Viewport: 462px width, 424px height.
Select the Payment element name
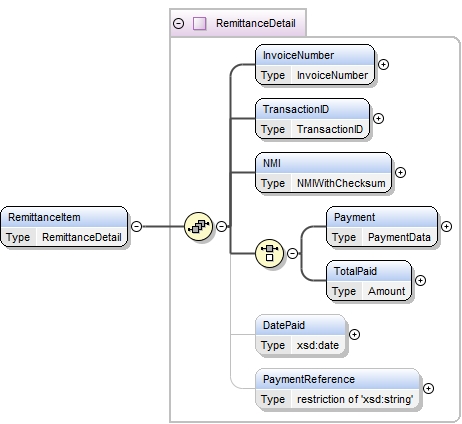point(354,217)
